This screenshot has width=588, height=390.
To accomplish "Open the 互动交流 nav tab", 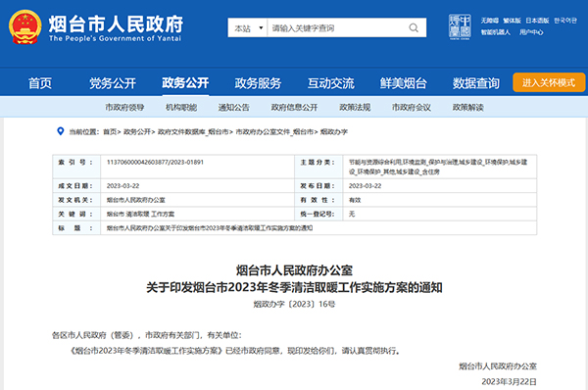I will [331, 83].
